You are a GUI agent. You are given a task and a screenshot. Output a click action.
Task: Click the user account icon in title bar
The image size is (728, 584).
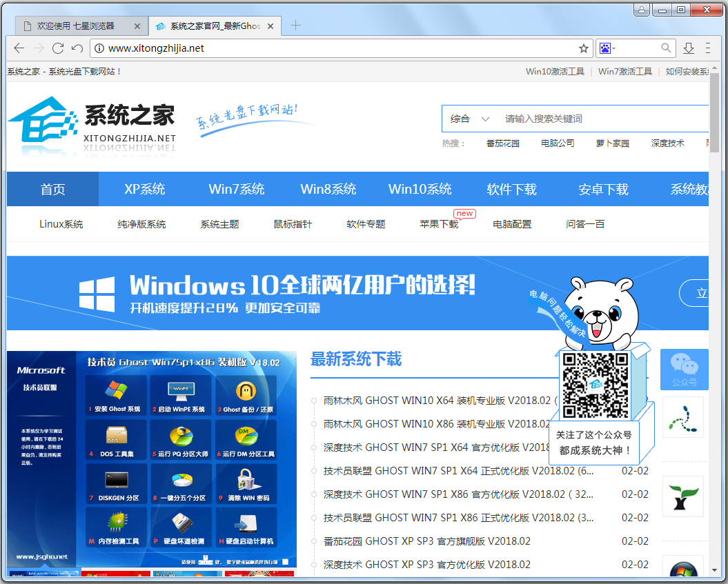pos(641,9)
